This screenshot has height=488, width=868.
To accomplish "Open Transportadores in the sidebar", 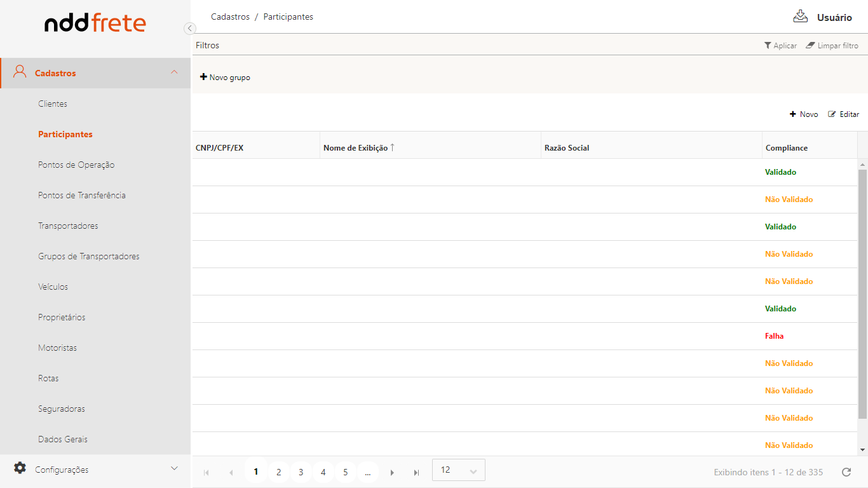I will coord(68,226).
